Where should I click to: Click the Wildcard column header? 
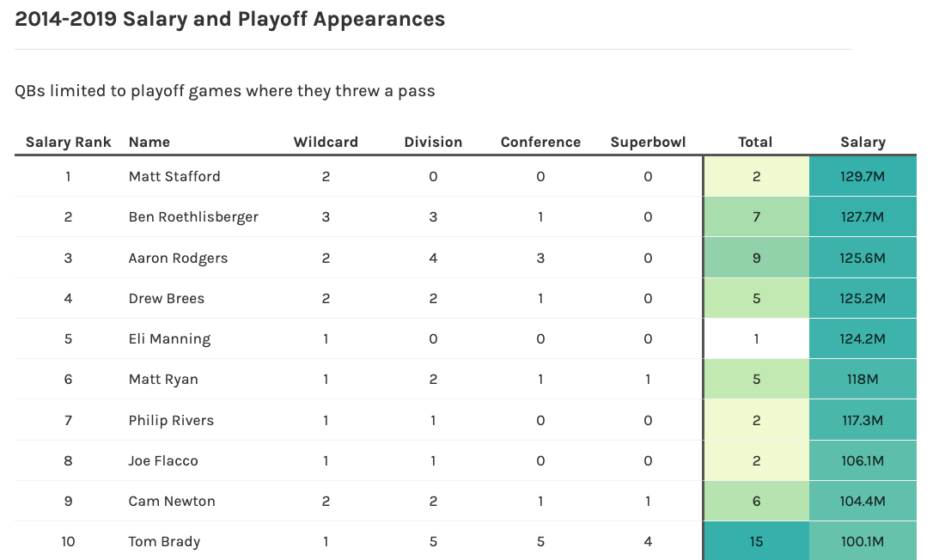(x=326, y=143)
